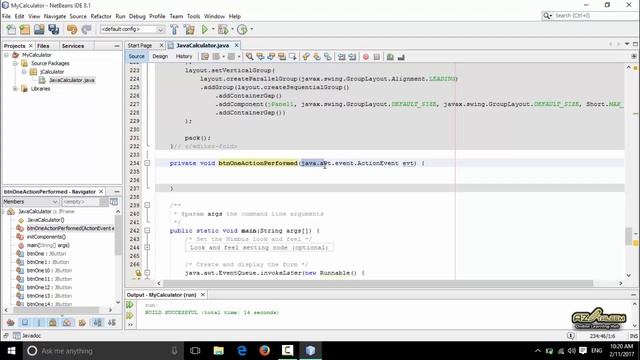Close the JavaCalculator.java editor tab
This screenshot has width=640, height=360.
[236, 45]
